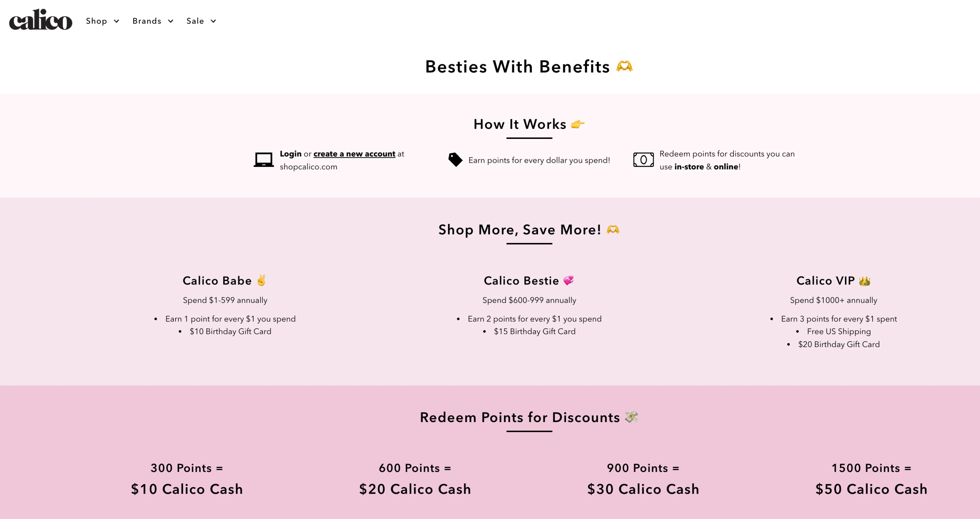Click the heart emoji beside Calico Bestie
Screen dimensions: 980x519
click(x=568, y=280)
